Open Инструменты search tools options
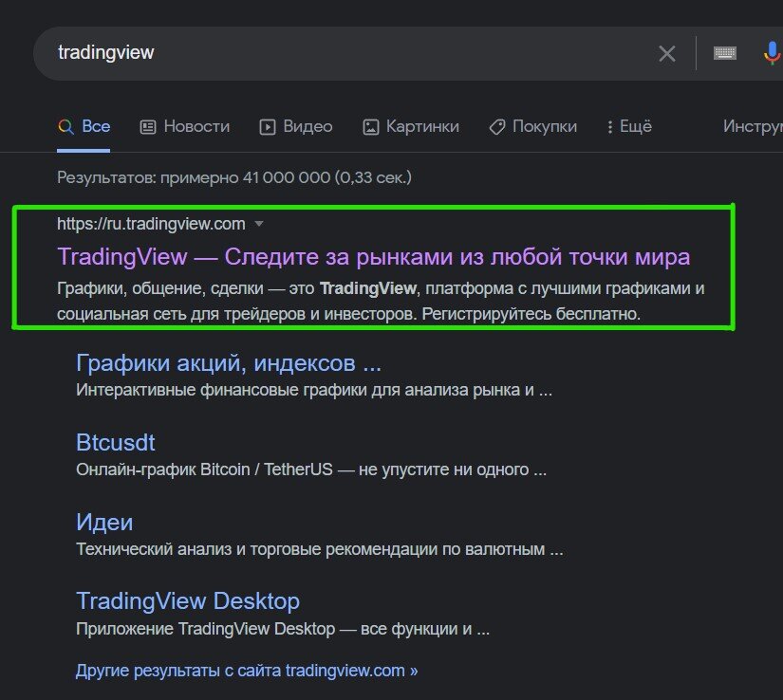This screenshot has height=700, width=783. pyautogui.click(x=753, y=125)
